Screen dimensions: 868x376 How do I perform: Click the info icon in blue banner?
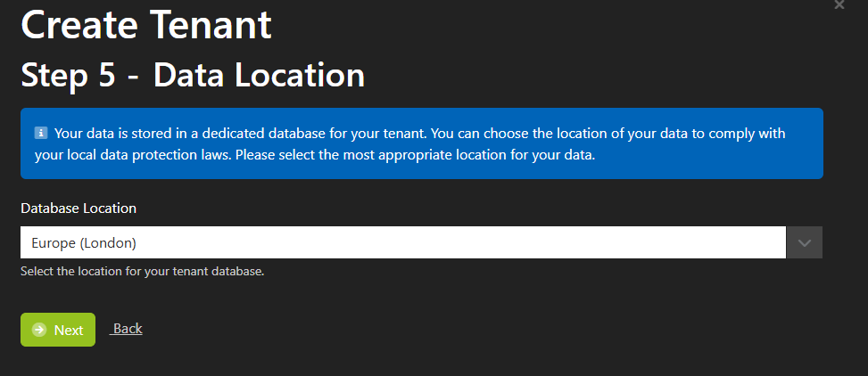tap(41, 134)
